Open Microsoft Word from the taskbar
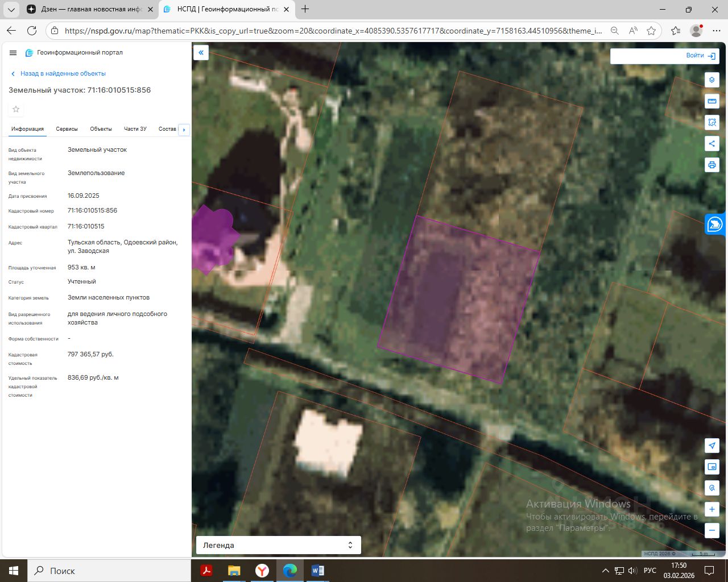The width and height of the screenshot is (728, 582). 317,570
